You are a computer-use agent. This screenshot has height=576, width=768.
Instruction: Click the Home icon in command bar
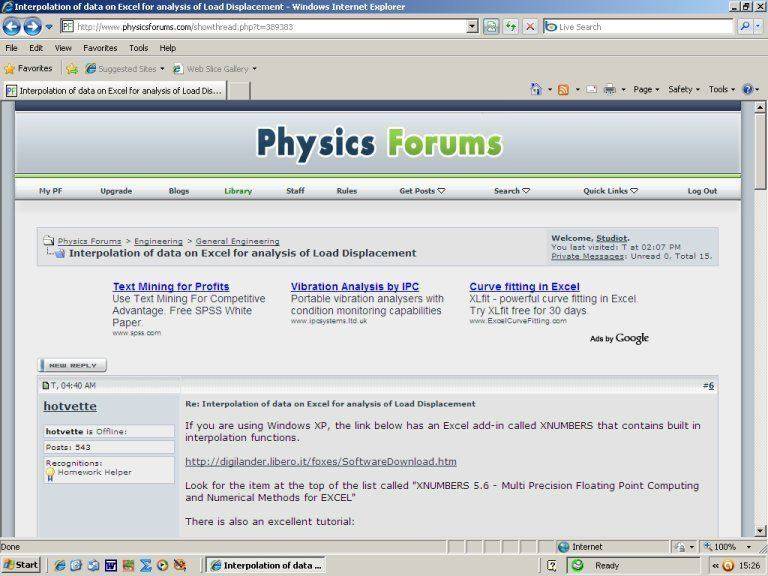click(x=536, y=89)
